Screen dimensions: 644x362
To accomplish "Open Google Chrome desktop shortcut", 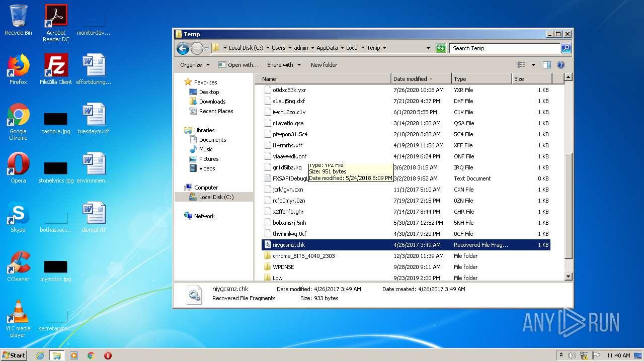I will point(18,122).
